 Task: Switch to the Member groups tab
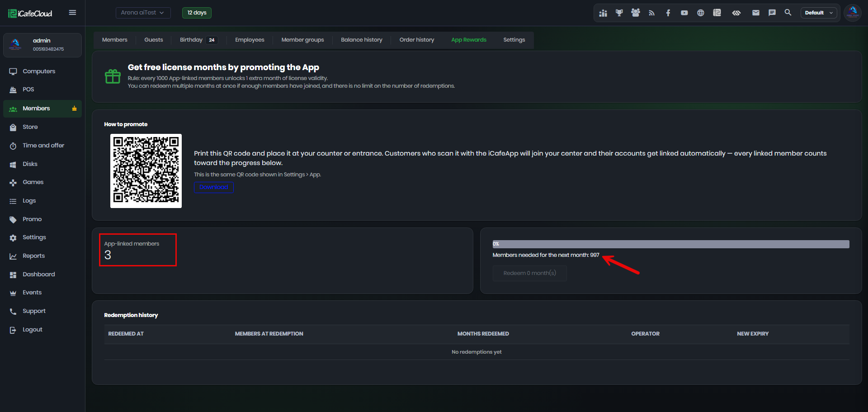(302, 40)
